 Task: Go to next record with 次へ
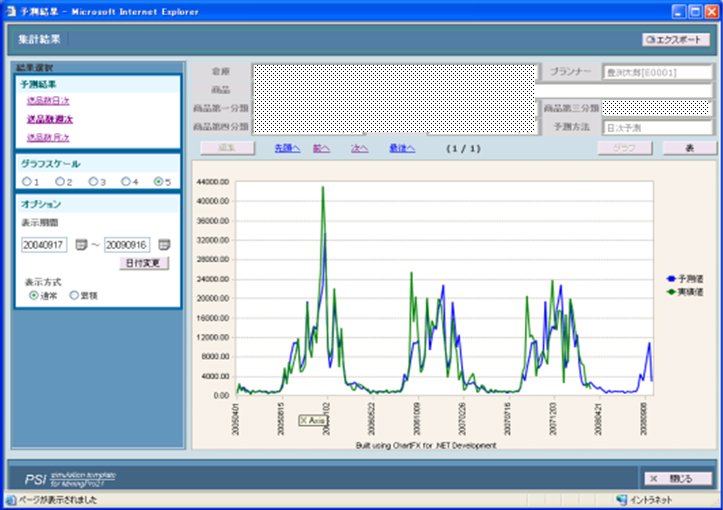point(360,148)
